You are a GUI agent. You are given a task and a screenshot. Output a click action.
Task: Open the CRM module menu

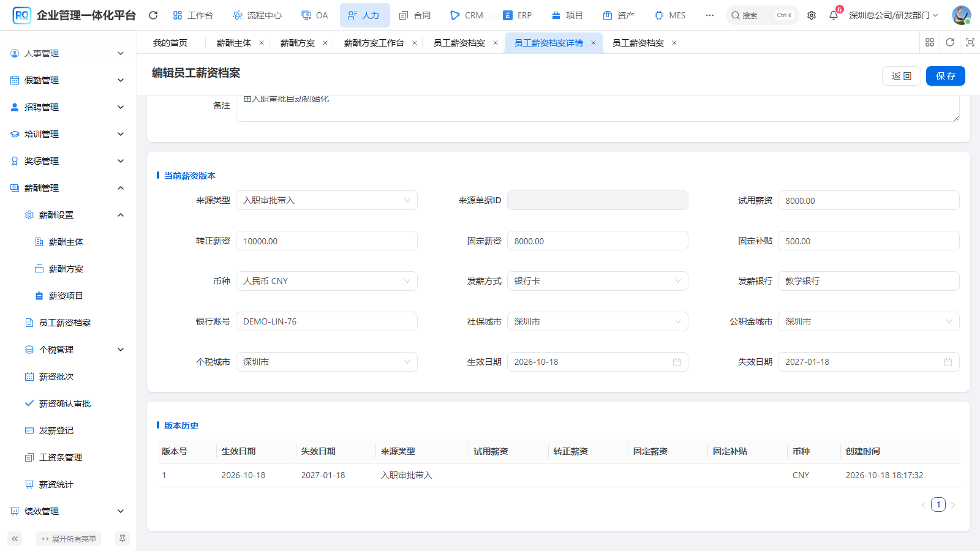[466, 15]
